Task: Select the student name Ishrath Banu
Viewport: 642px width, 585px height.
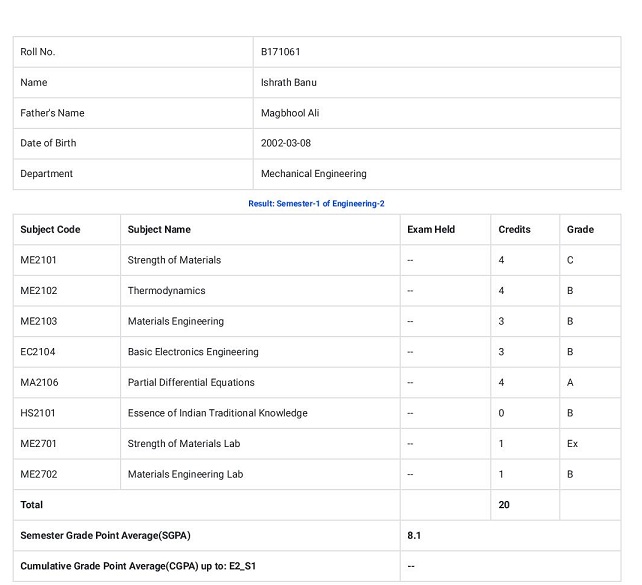Action: tap(289, 83)
